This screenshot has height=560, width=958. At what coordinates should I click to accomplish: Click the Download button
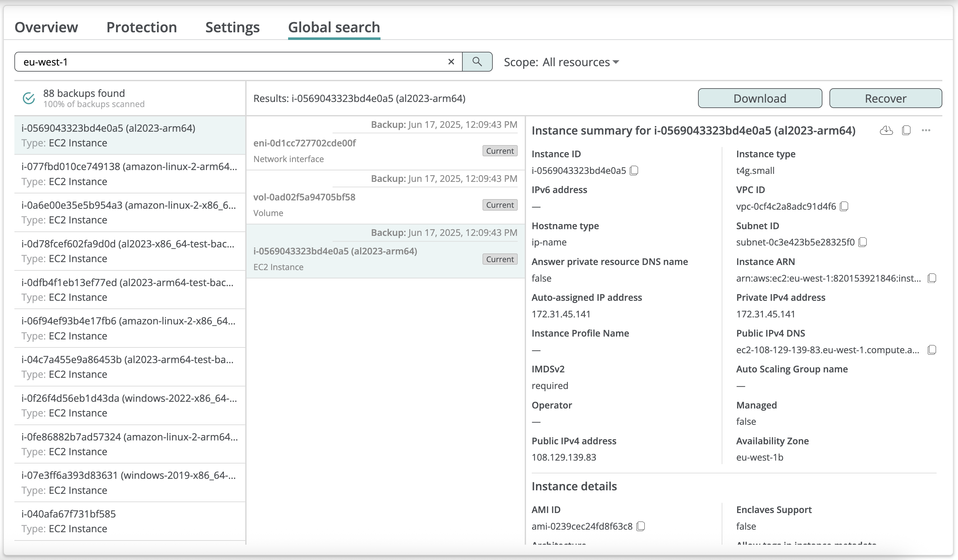coord(759,98)
